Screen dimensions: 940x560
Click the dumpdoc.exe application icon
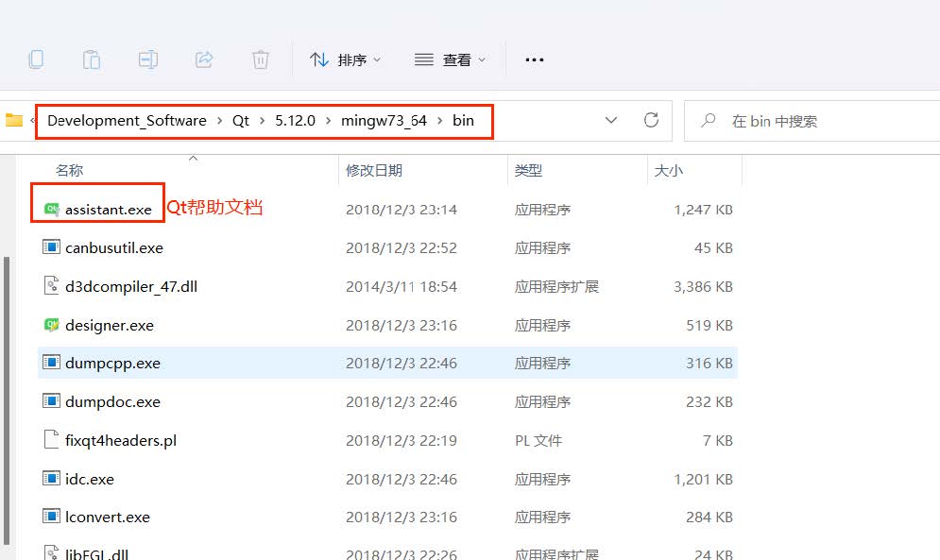pos(52,400)
